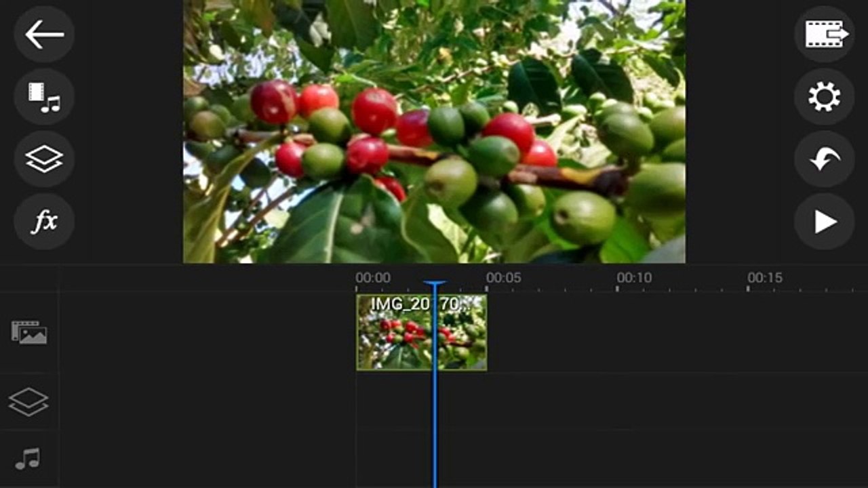Go back with the left arrow button
The image size is (868, 488).
click(x=44, y=34)
